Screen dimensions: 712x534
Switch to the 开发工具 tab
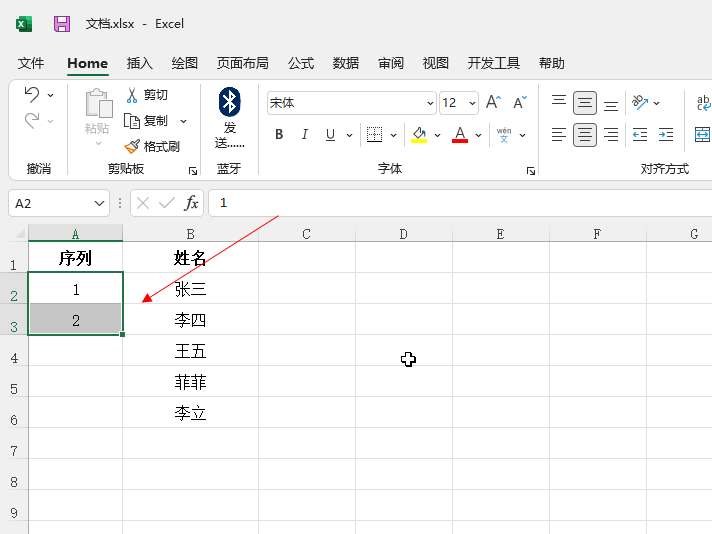[x=494, y=63]
